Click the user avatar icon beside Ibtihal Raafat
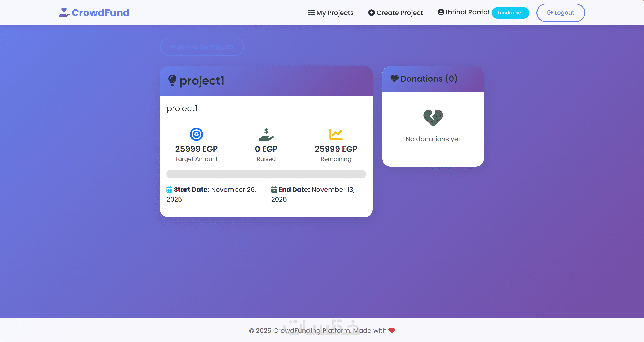The height and width of the screenshot is (342, 644). [441, 12]
